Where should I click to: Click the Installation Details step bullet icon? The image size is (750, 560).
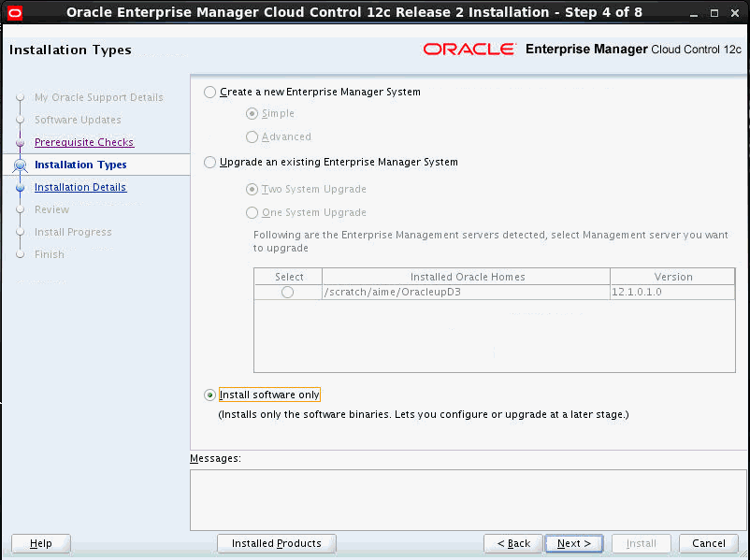tap(20, 188)
